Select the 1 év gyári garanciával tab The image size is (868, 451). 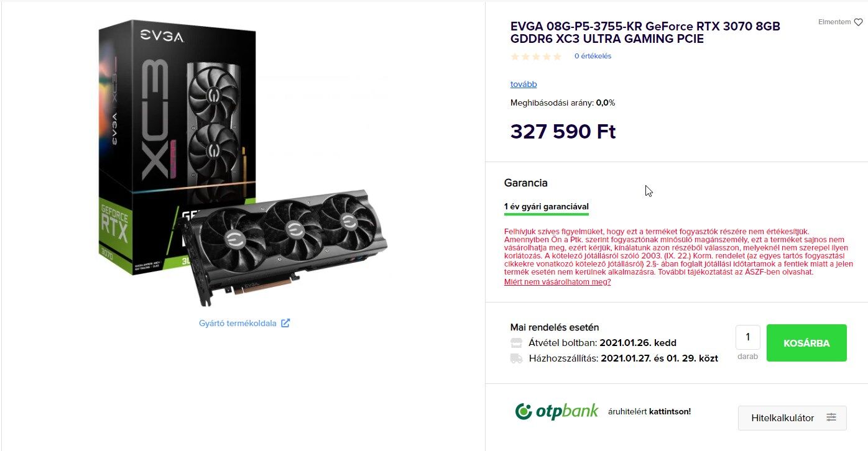(547, 207)
